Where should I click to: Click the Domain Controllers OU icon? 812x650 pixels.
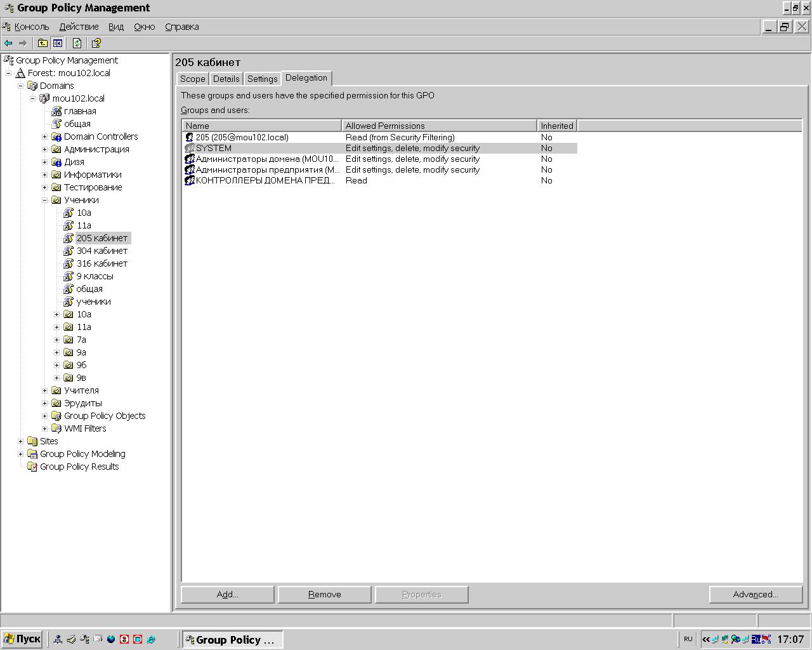56,136
